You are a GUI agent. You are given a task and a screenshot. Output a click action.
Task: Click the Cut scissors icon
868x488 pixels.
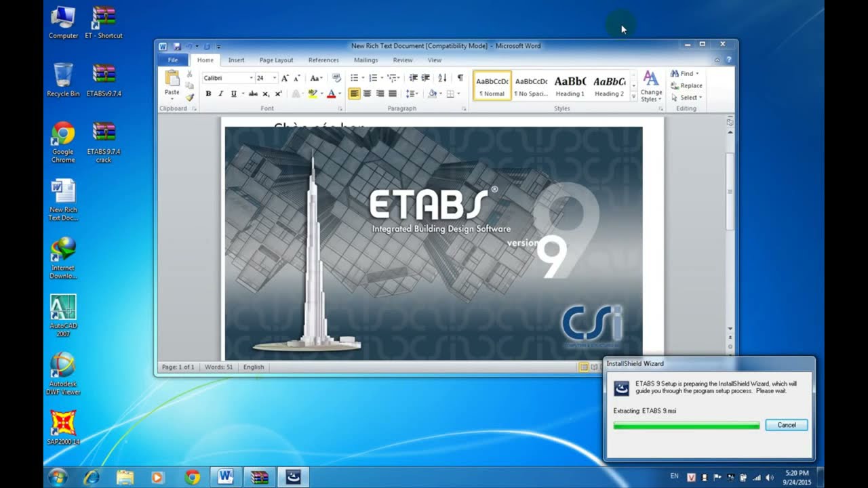pyautogui.click(x=190, y=74)
